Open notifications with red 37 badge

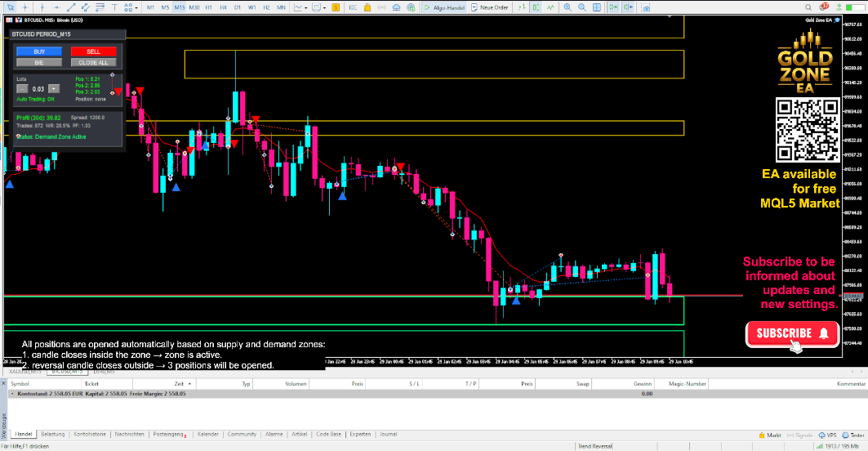pyautogui.click(x=824, y=7)
